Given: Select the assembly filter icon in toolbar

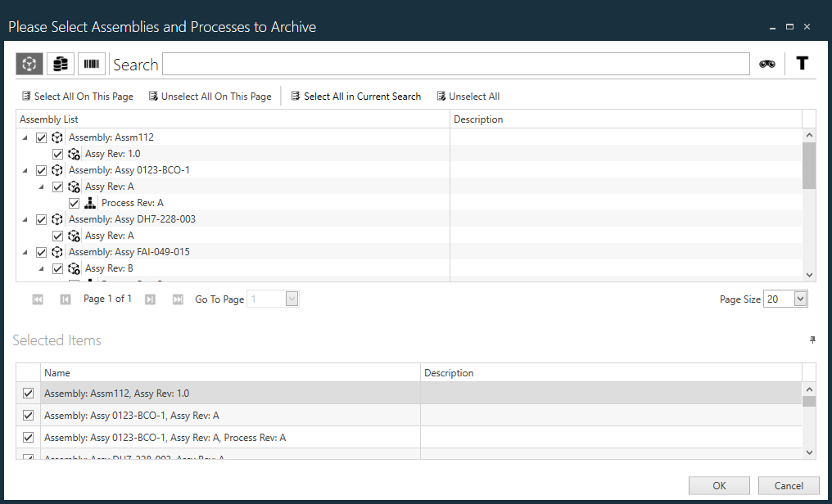Looking at the screenshot, I should click(29, 63).
